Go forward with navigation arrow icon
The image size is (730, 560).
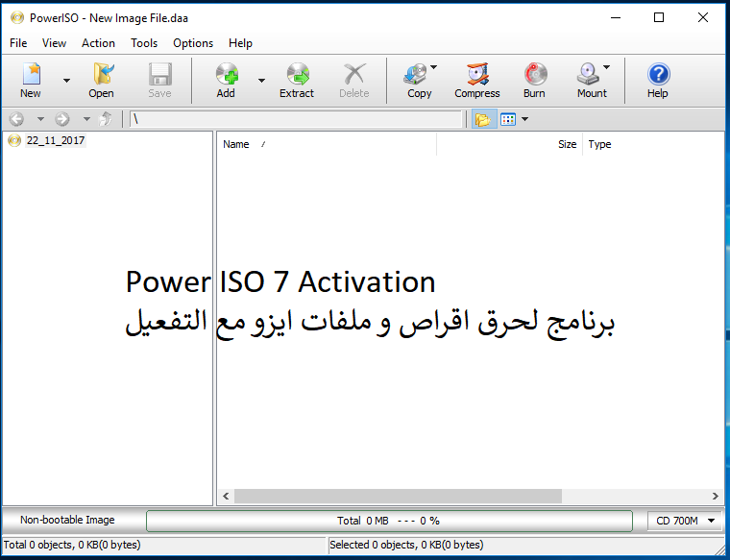point(61,119)
